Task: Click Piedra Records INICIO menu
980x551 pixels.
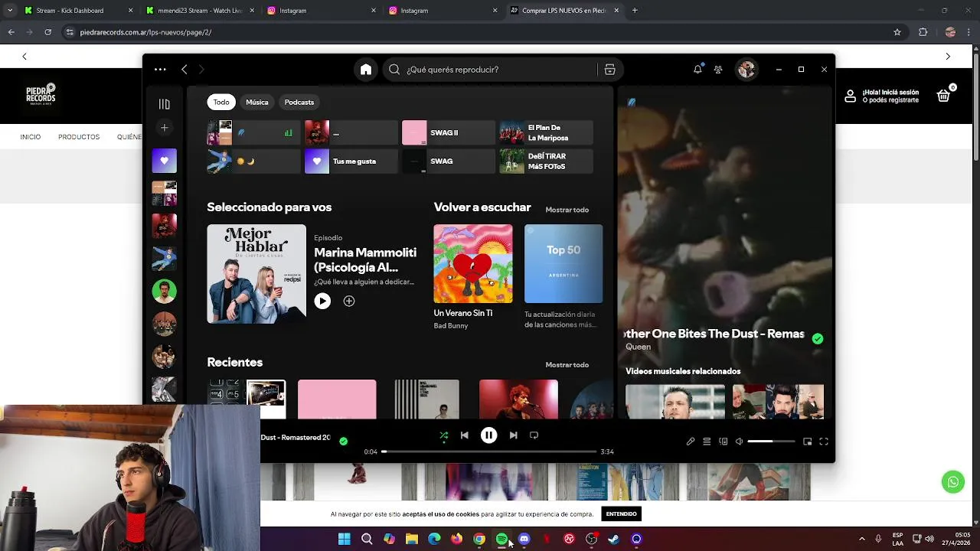Action: click(x=31, y=137)
